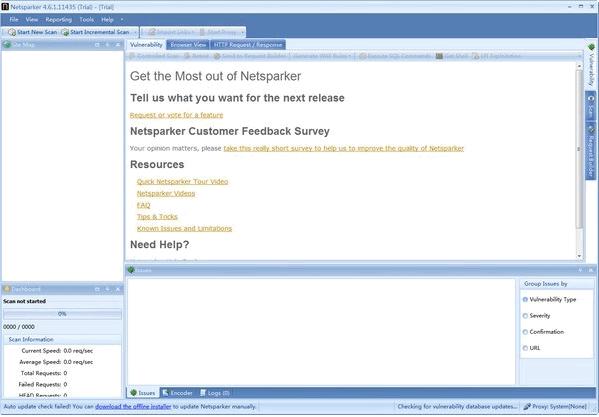Open the Generate WAF Rules dropdown

click(x=322, y=56)
